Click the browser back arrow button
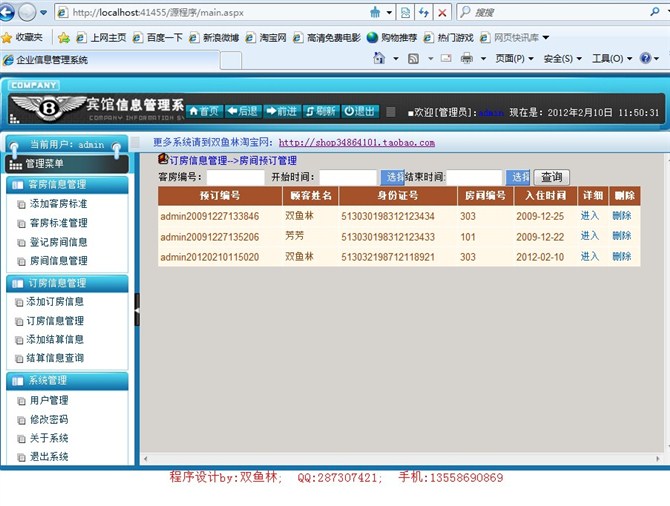 6,12
